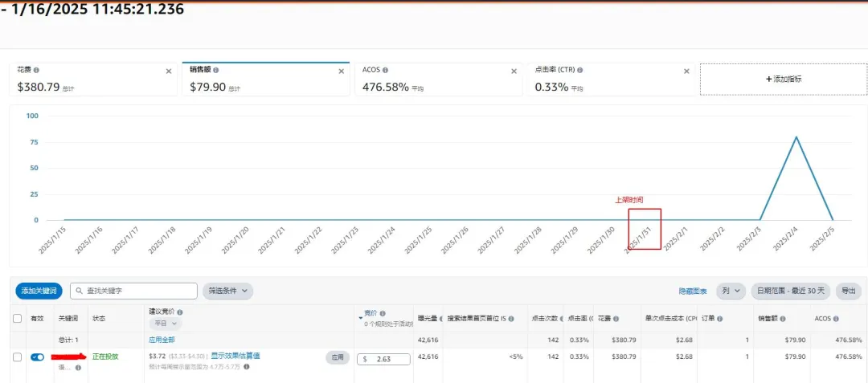This screenshot has width=868, height=383.
Task: Select the 花费 metric card
Action: (x=92, y=79)
